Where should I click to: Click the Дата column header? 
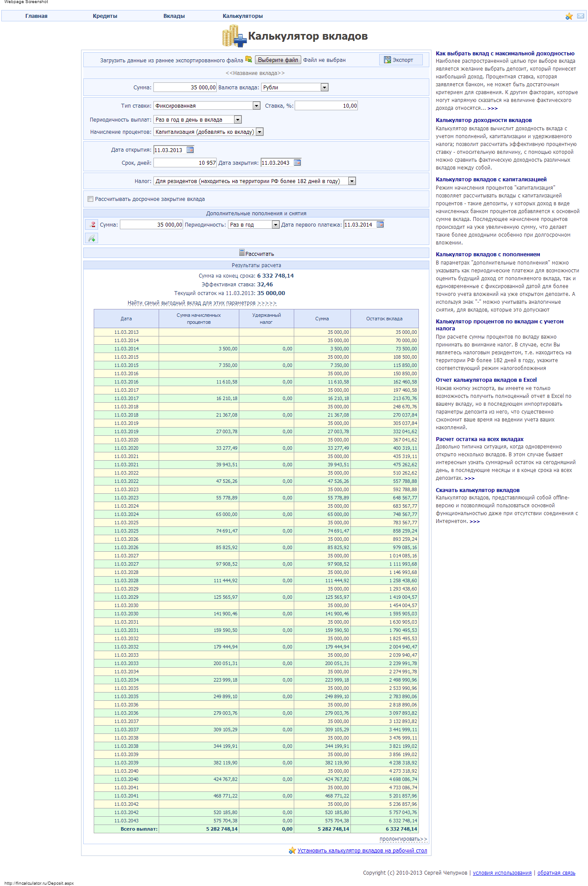126,319
